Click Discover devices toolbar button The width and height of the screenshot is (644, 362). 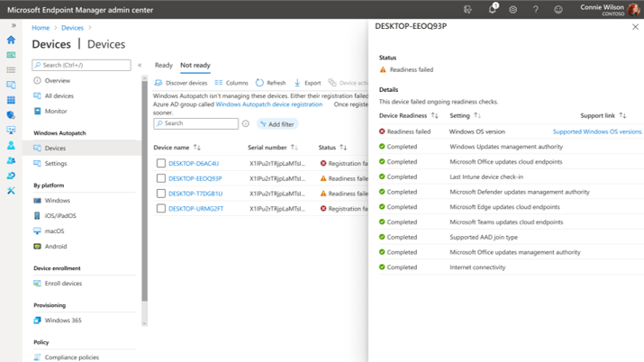point(181,83)
